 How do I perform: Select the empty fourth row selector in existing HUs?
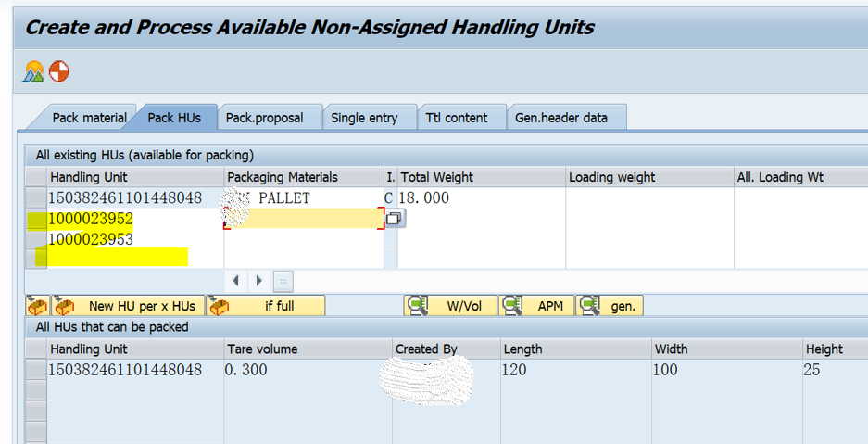point(36,260)
